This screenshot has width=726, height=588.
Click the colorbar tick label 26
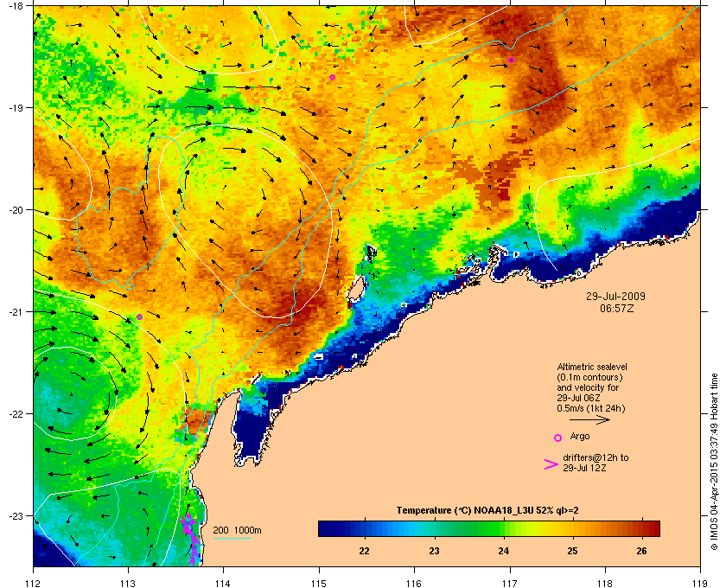point(641,551)
